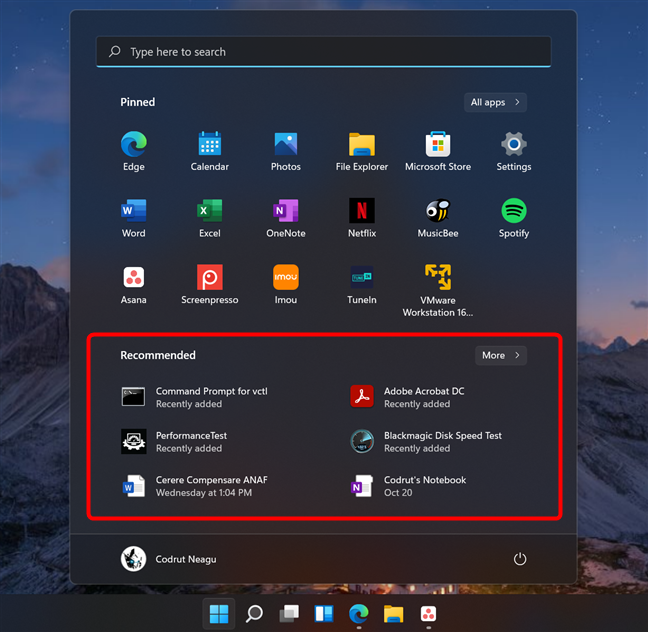The height and width of the screenshot is (632, 648).
Task: Open taskbar Search
Action: point(254,613)
